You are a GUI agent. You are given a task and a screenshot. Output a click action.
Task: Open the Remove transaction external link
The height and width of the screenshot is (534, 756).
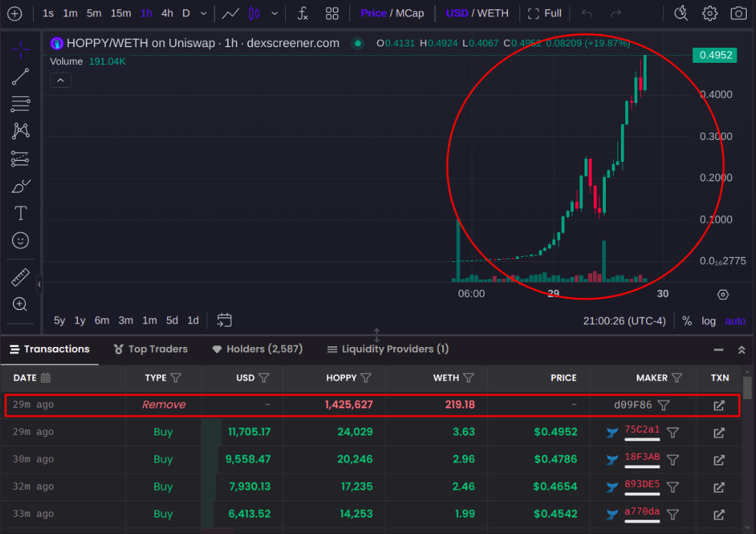pos(719,405)
